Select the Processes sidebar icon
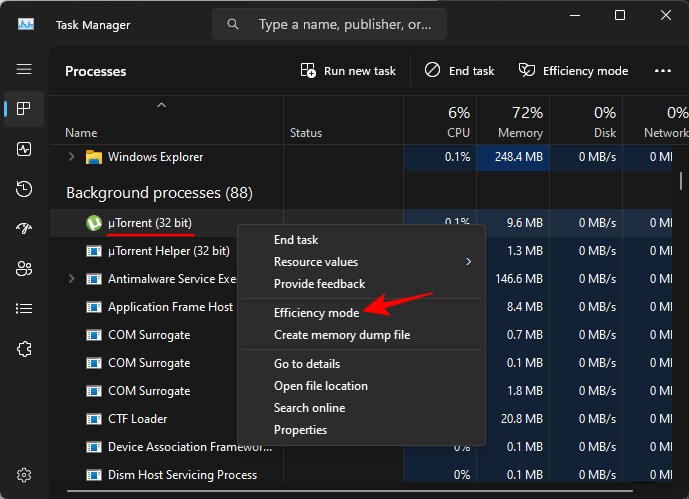This screenshot has height=499, width=689. coord(24,108)
